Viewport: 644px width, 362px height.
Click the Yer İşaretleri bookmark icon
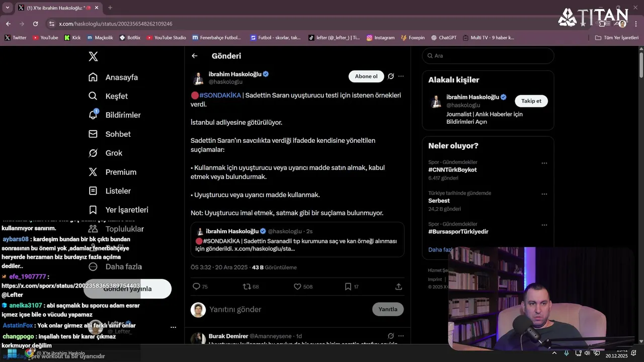point(93,210)
